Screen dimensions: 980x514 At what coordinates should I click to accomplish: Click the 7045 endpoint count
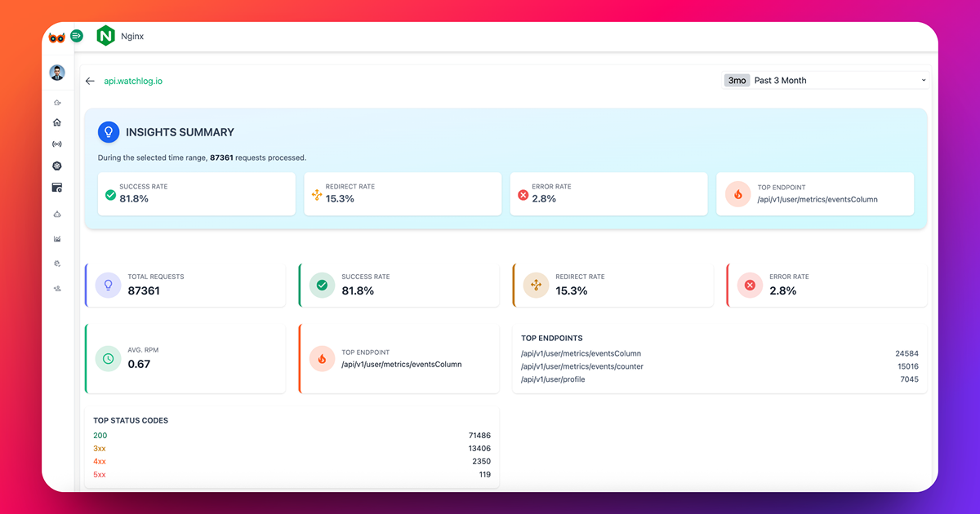[909, 379]
